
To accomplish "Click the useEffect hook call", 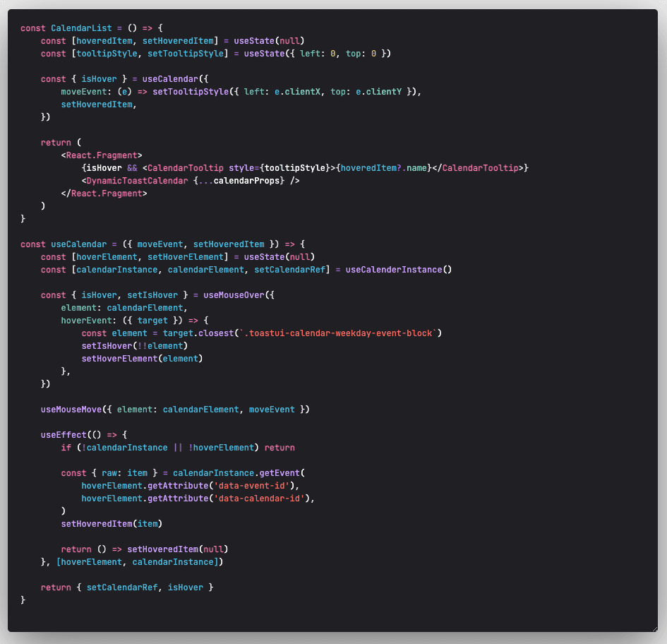I will point(64,434).
